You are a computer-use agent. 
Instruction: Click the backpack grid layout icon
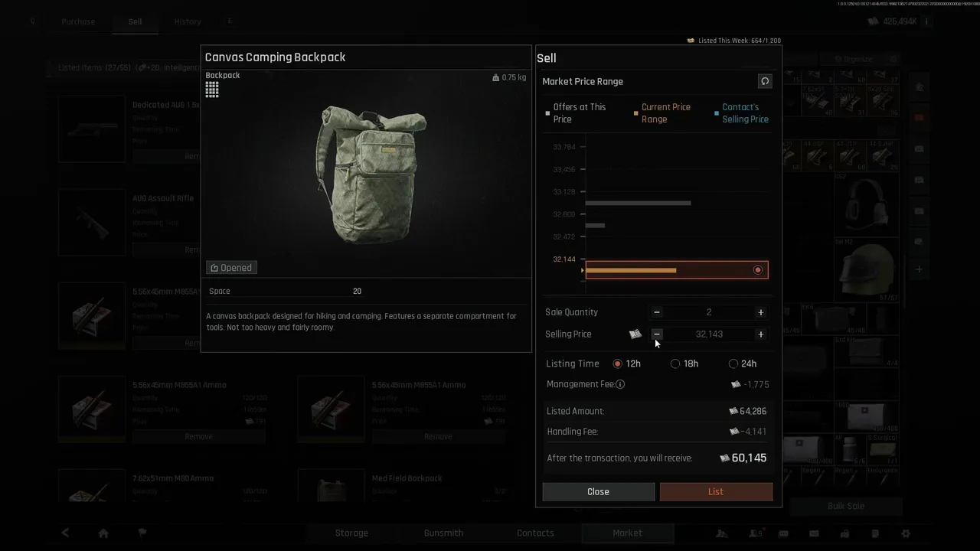(212, 90)
